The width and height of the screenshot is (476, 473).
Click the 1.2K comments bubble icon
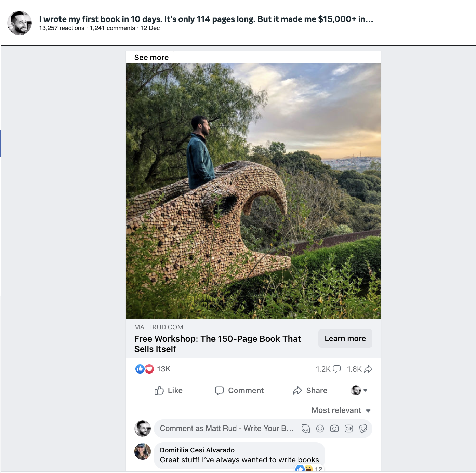[337, 369]
